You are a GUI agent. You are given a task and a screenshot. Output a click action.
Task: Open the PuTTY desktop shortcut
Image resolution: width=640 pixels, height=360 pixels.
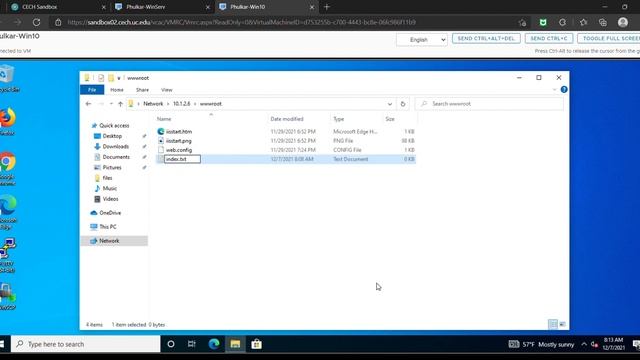coord(7,255)
